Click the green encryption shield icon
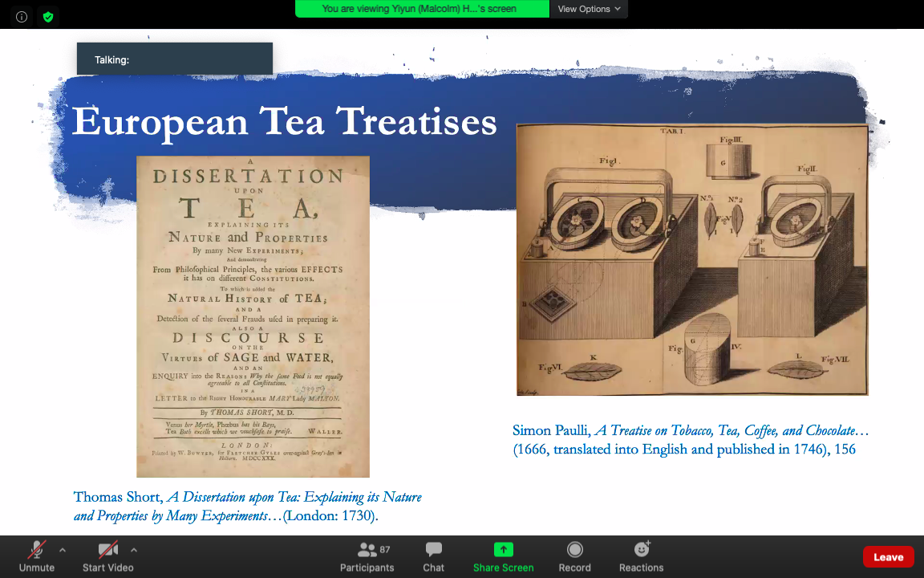The image size is (924, 578). [x=48, y=16]
